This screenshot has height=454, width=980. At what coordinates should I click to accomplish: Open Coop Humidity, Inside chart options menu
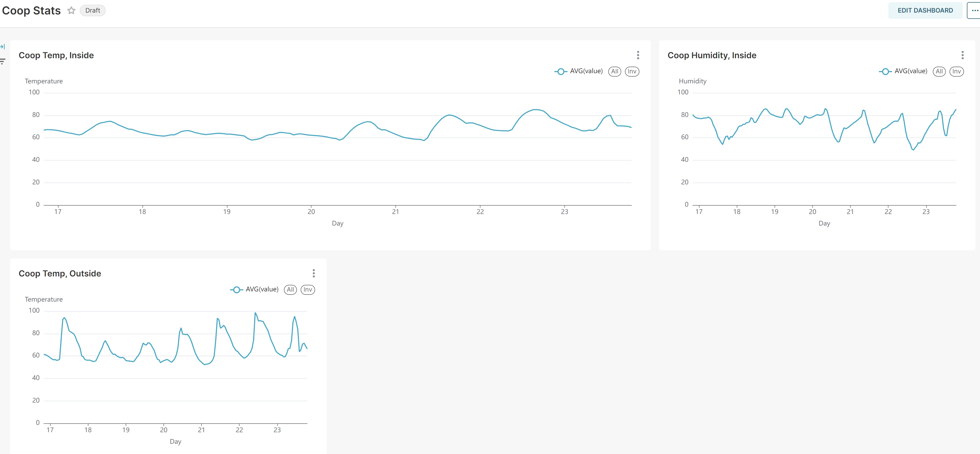click(962, 55)
